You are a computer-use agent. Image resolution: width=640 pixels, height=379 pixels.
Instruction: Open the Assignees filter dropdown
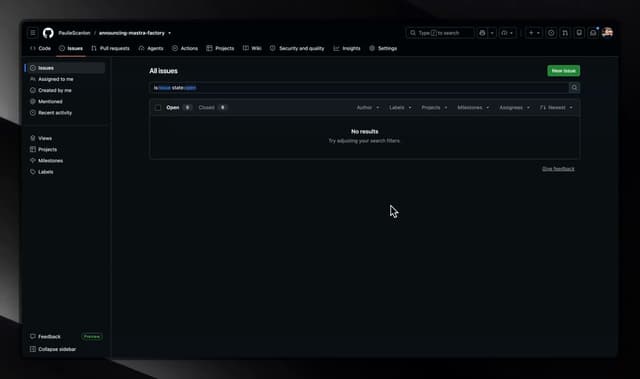514,108
